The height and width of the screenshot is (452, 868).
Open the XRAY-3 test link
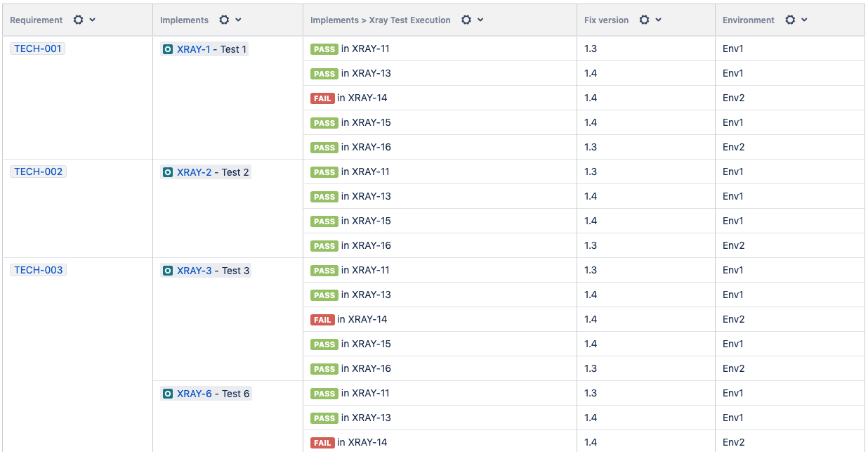(x=194, y=271)
